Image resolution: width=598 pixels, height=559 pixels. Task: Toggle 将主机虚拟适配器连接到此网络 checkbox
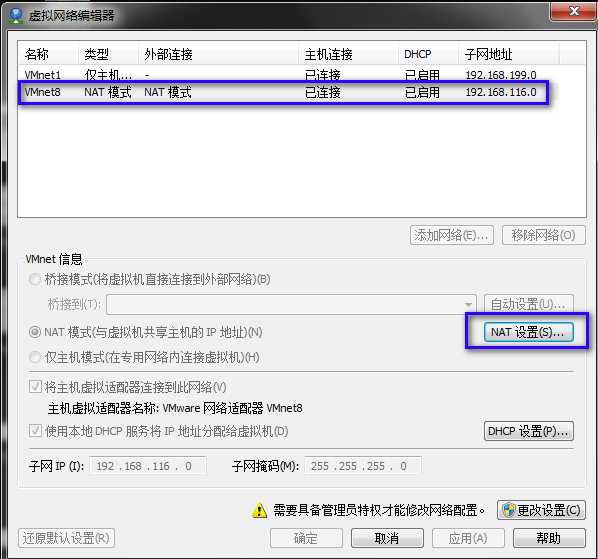click(x=35, y=387)
